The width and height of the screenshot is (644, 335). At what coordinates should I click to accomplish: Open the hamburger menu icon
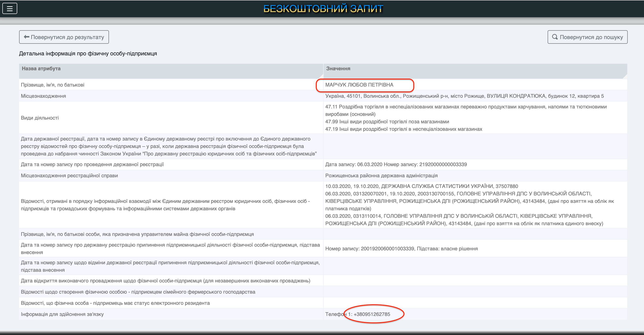click(x=10, y=9)
